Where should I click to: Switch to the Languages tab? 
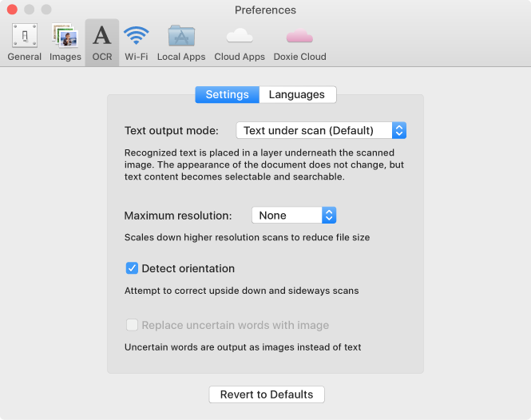coord(297,94)
